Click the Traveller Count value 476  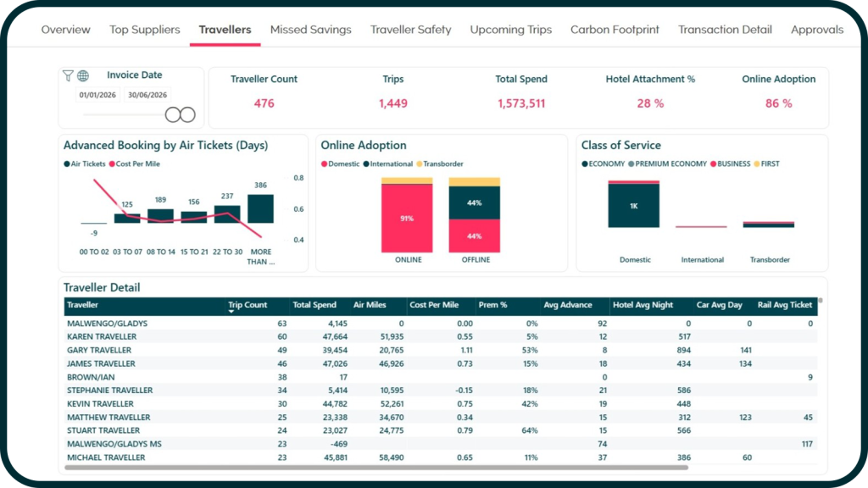click(x=264, y=103)
